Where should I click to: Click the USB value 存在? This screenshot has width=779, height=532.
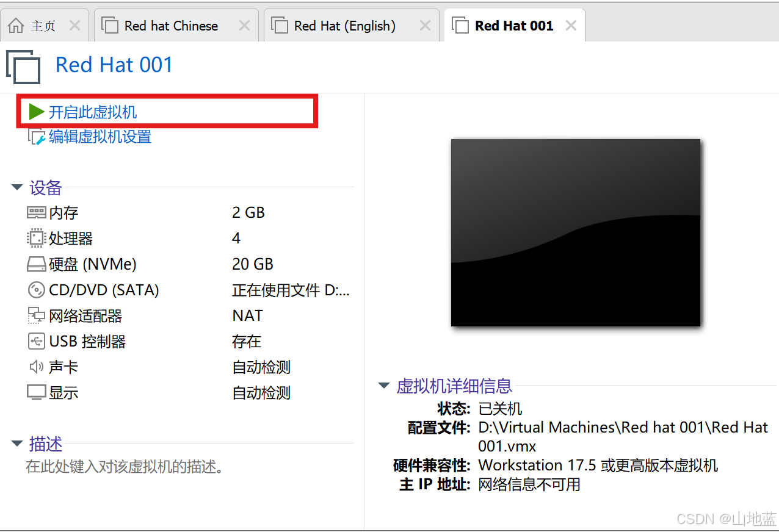pos(247,341)
